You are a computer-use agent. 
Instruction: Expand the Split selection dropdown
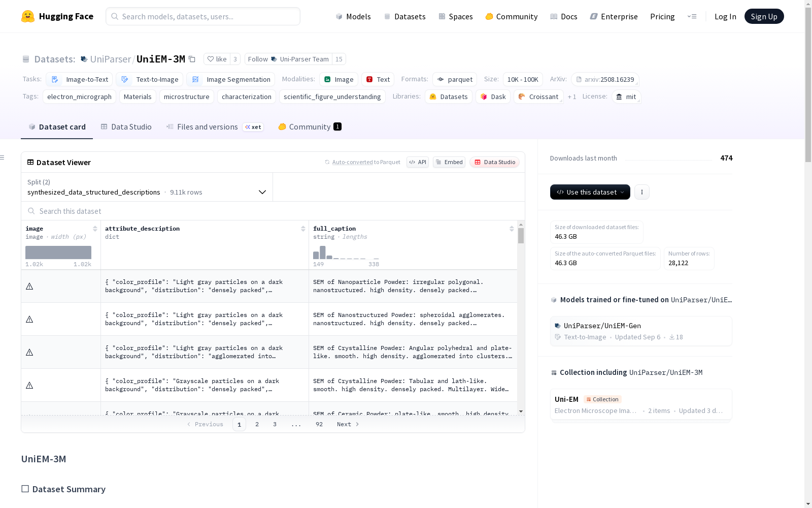[147, 187]
